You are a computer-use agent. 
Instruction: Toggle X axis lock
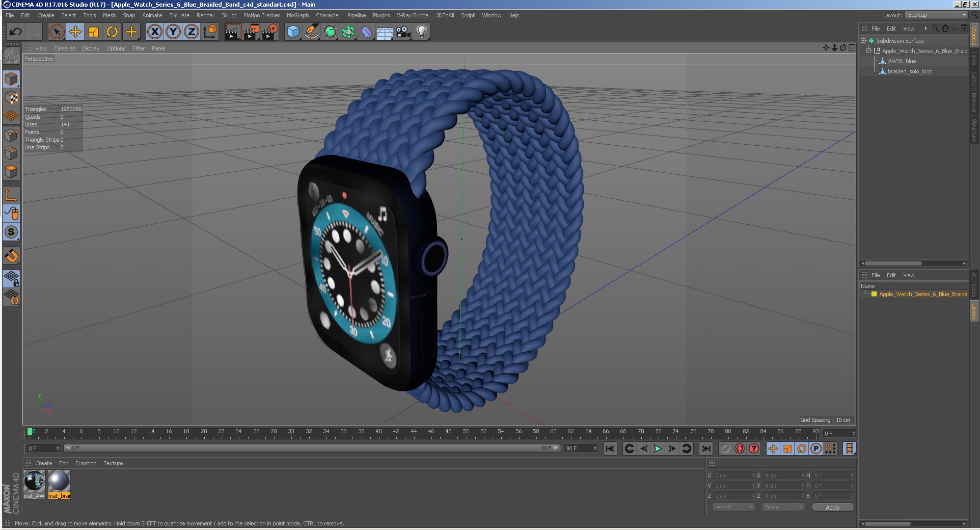155,32
